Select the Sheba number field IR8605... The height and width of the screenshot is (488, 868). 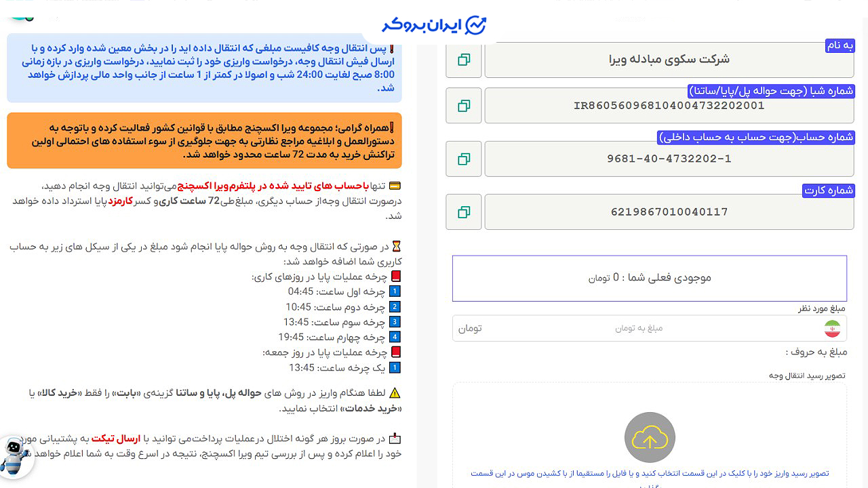coord(669,106)
